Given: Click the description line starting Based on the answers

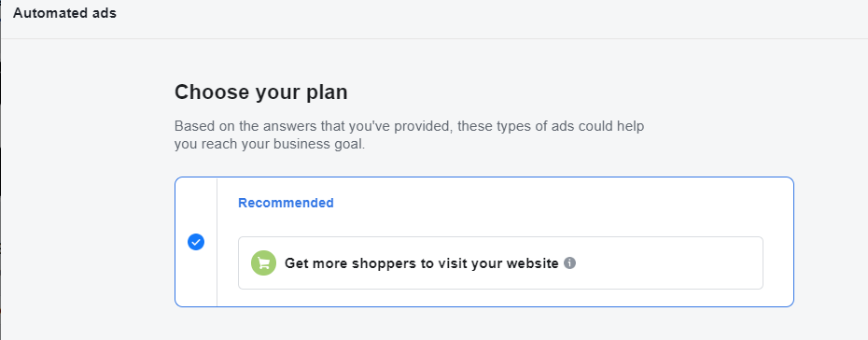Looking at the screenshot, I should [x=409, y=126].
